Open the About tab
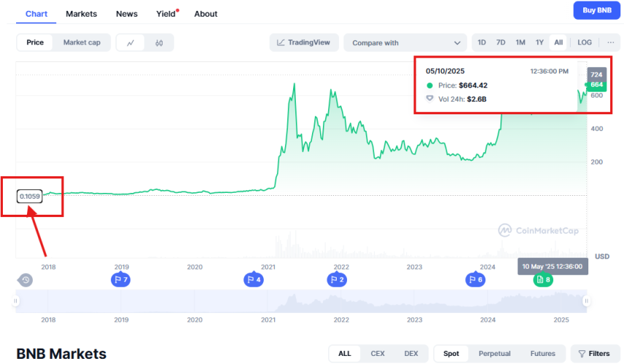Image resolution: width=624 pixels, height=364 pixels. click(206, 14)
